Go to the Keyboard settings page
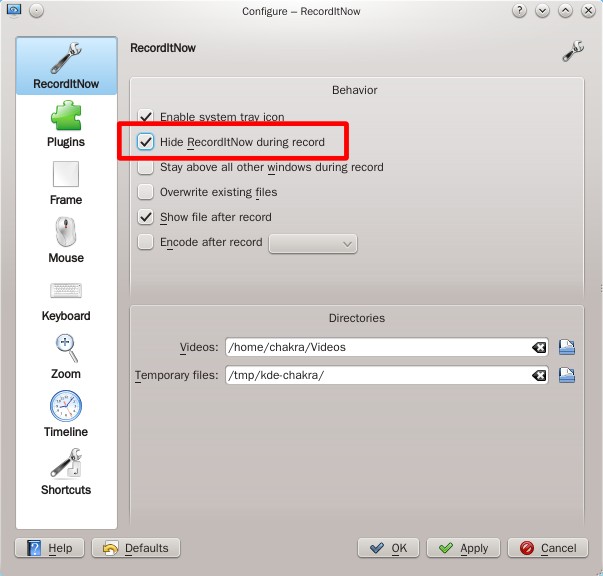The image size is (603, 576). pos(66,301)
